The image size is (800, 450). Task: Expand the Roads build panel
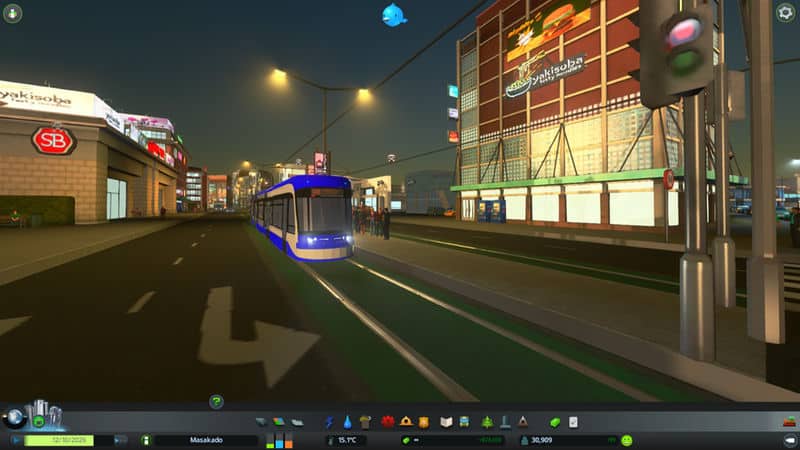pyautogui.click(x=261, y=422)
